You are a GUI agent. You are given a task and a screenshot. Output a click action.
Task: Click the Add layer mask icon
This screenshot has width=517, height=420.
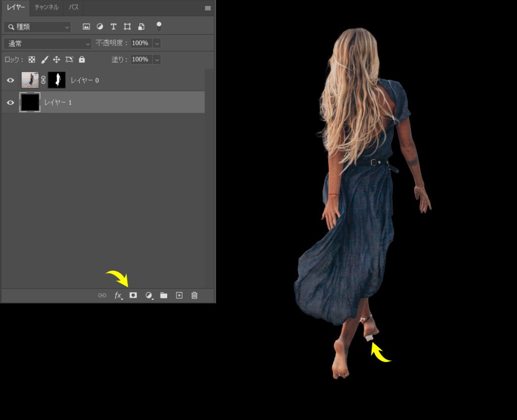133,295
